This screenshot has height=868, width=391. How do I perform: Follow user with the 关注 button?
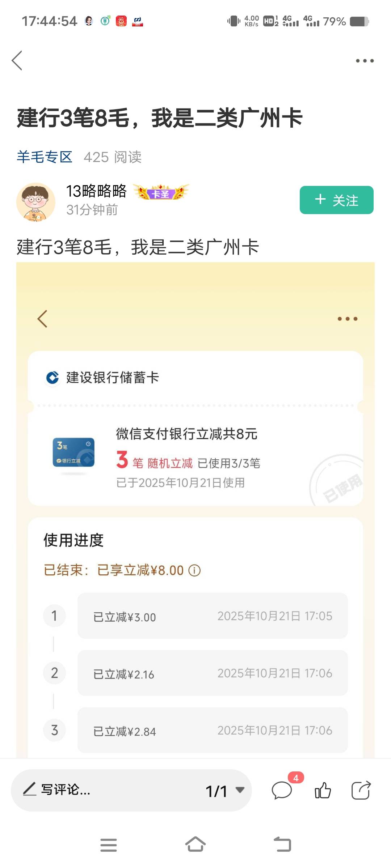[x=336, y=200]
